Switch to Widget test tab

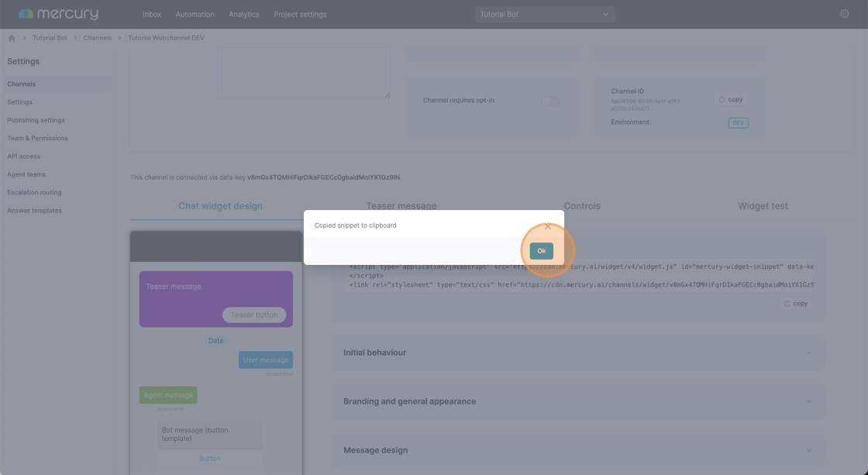click(x=763, y=206)
